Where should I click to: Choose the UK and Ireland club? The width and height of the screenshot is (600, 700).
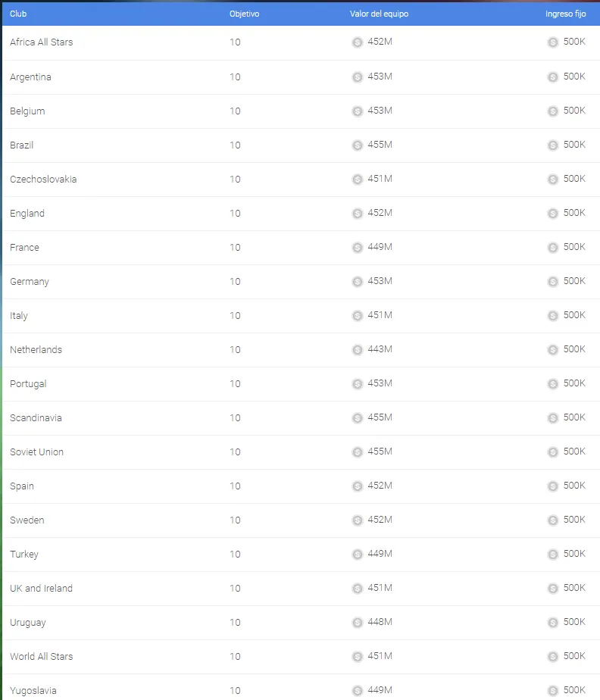[41, 589]
